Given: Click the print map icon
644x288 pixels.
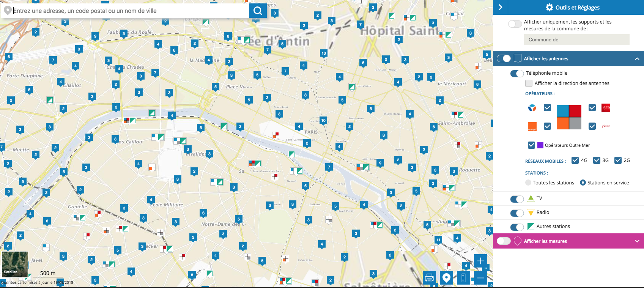Looking at the screenshot, I should click(429, 278).
